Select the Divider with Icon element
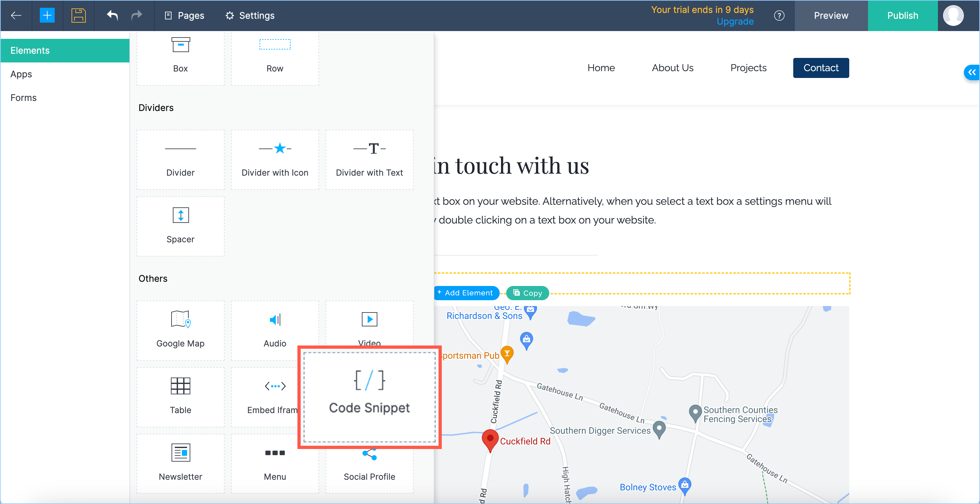 [x=275, y=159]
